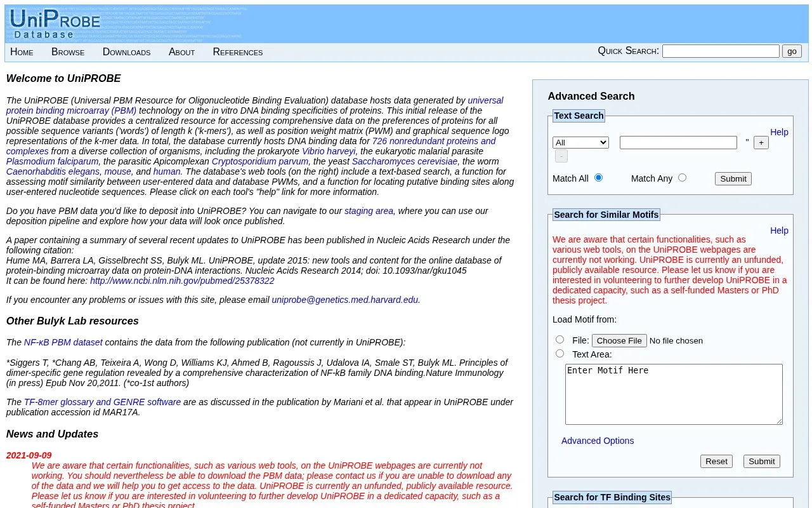
Task: Click the 2021-09-09 news date
Action: point(29,455)
